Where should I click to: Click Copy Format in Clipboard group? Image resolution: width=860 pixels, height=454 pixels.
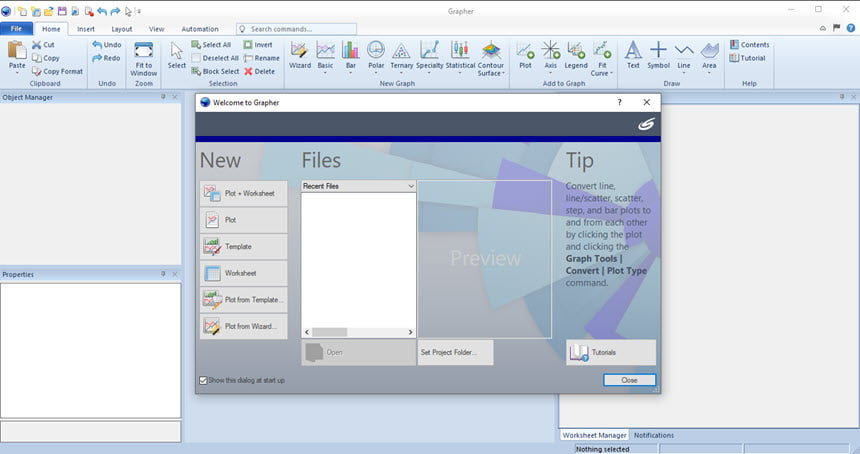tap(57, 71)
